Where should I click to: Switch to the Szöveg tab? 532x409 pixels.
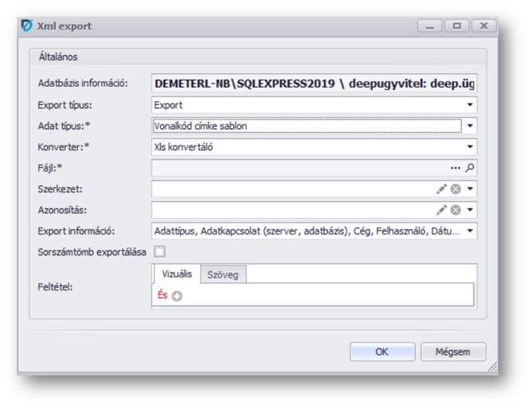click(x=223, y=275)
